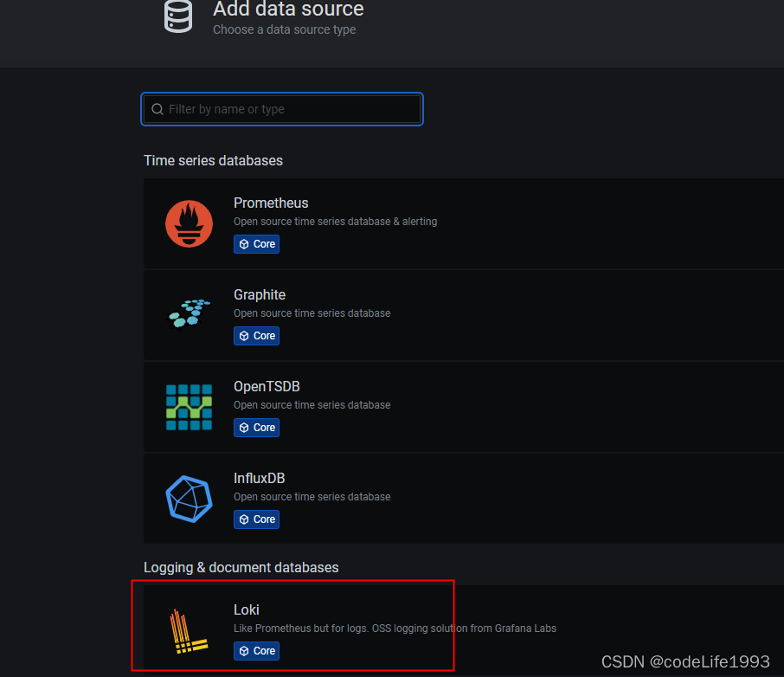Image resolution: width=784 pixels, height=677 pixels.
Task: Select the InfluxDB data source title
Action: click(x=259, y=479)
